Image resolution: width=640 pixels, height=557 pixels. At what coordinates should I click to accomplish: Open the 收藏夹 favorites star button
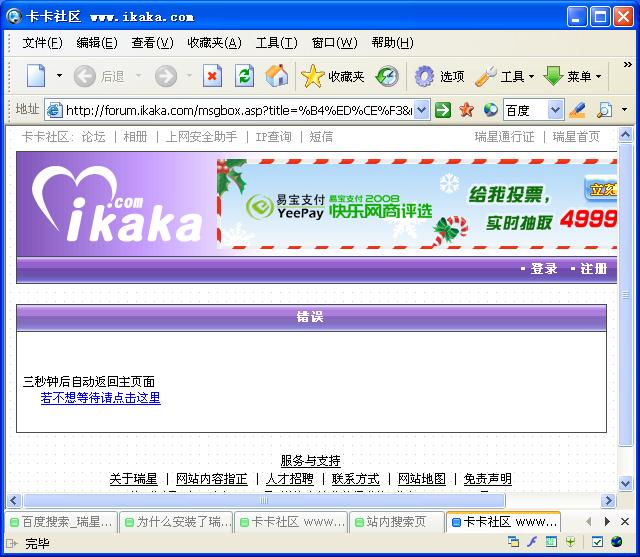click(332, 76)
